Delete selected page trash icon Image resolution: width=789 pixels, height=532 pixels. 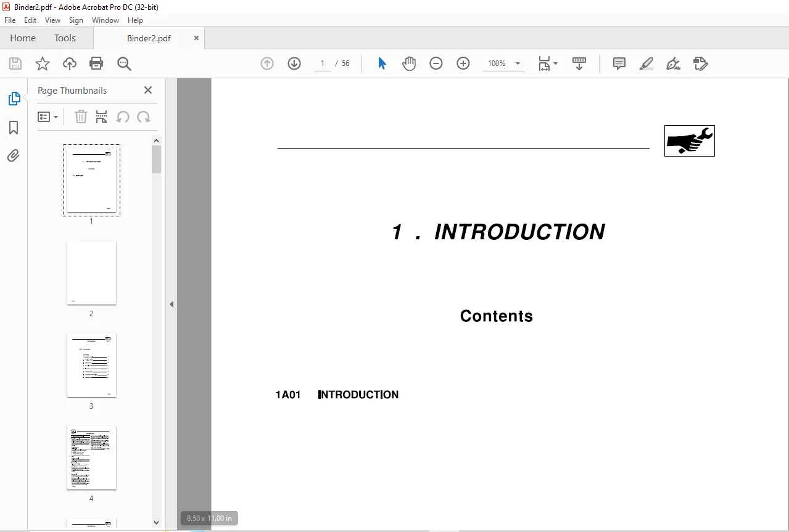(81, 117)
